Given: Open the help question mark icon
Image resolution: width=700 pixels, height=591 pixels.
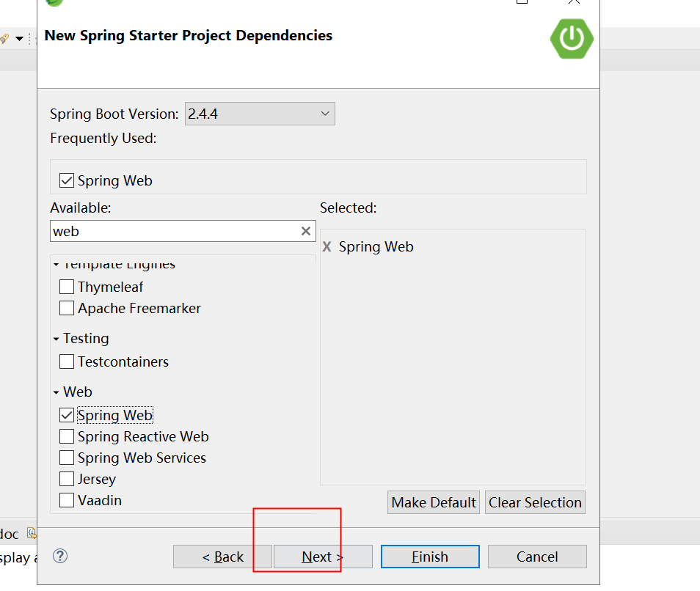Looking at the screenshot, I should coord(60,557).
